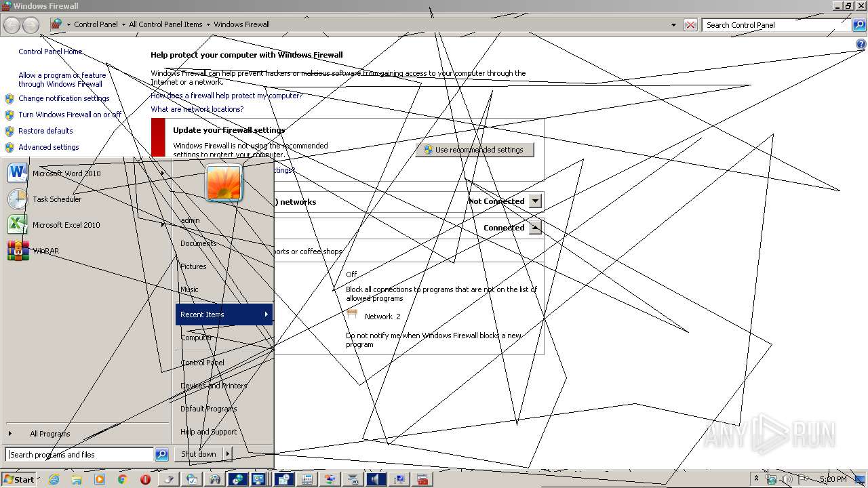Expand the Microsoft Word 2010 jump list arrow
868x488 pixels.
click(x=163, y=174)
